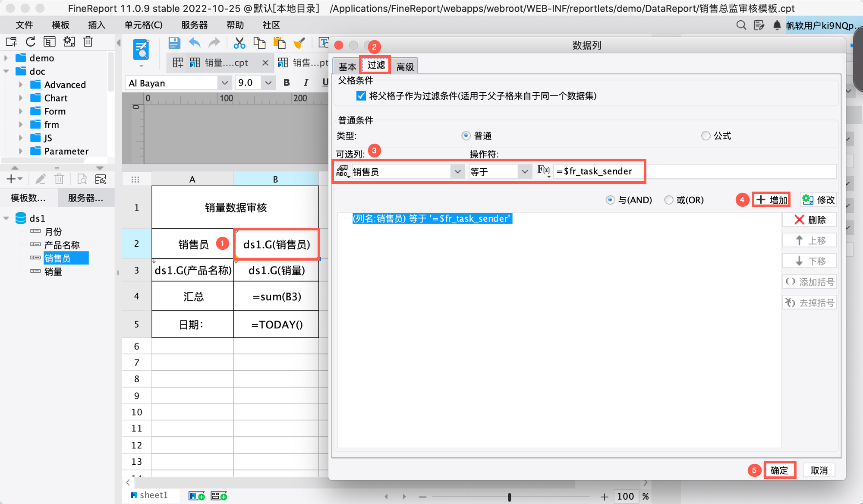The image size is (863, 504).
Task: Uncheck the parent cell filter condition checkbox
Action: click(x=361, y=96)
